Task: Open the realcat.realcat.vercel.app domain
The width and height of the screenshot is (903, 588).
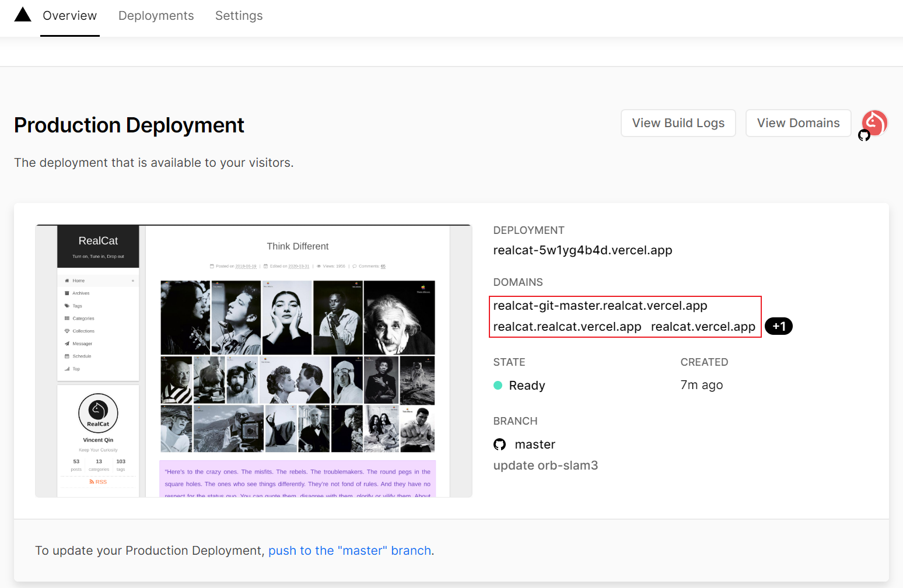Action: (567, 327)
